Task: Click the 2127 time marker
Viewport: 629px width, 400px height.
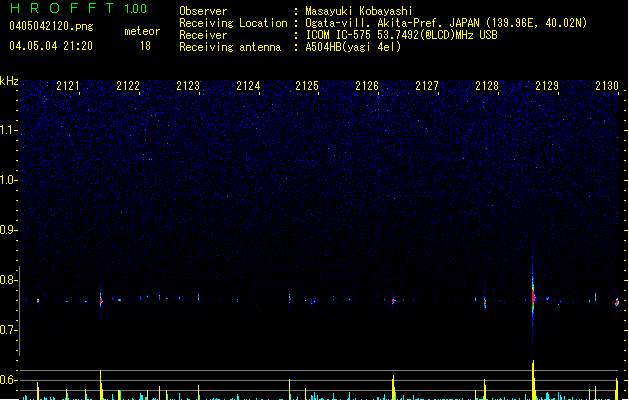Action: (427, 86)
